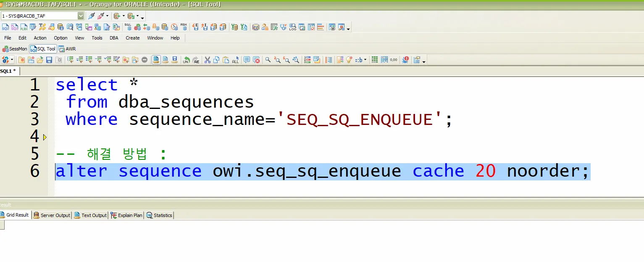Switch to the Statistics tab

click(x=159, y=215)
